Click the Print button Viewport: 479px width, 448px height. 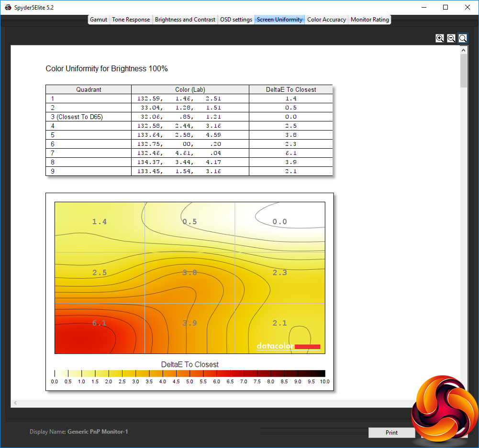pyautogui.click(x=391, y=432)
